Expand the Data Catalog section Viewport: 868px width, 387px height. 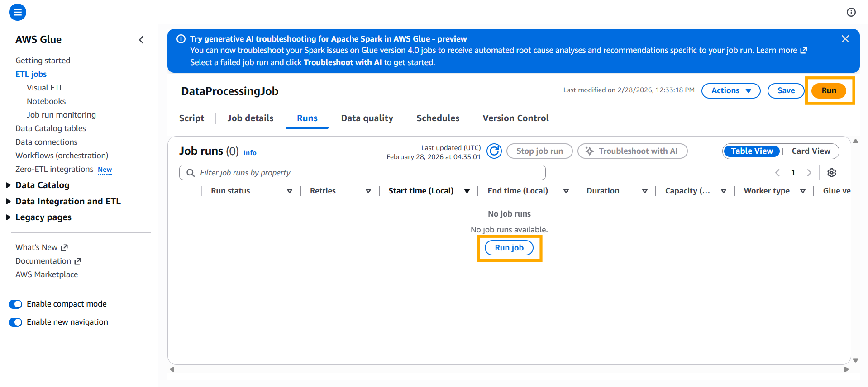(x=8, y=185)
